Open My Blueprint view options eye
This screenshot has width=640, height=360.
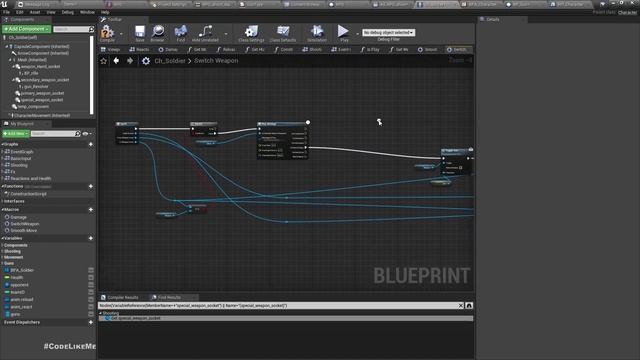pos(86,133)
